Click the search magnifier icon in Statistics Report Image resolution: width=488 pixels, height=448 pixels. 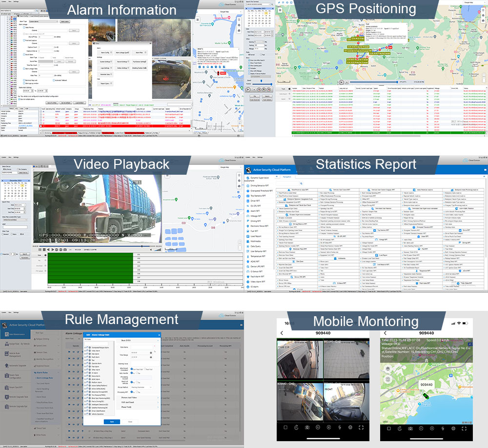coord(301,183)
